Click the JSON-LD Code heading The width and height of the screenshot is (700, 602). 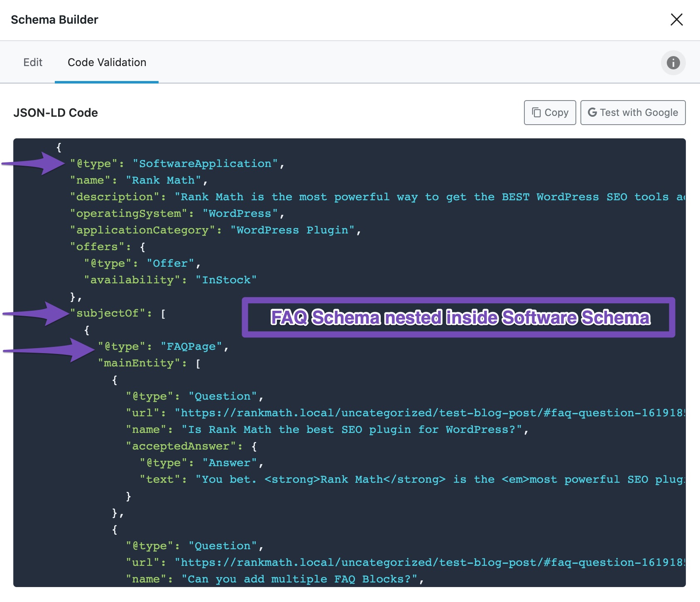click(x=56, y=113)
